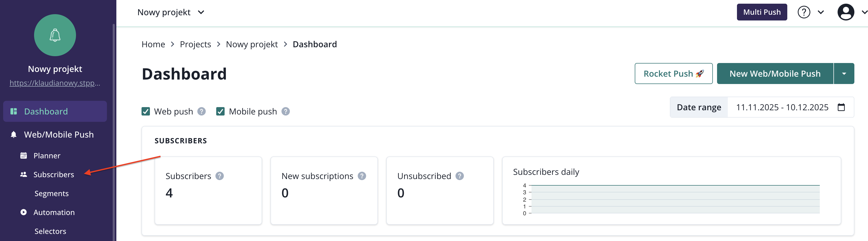This screenshot has width=868, height=241.
Task: Go to Planner in the sidebar
Action: coord(47,156)
